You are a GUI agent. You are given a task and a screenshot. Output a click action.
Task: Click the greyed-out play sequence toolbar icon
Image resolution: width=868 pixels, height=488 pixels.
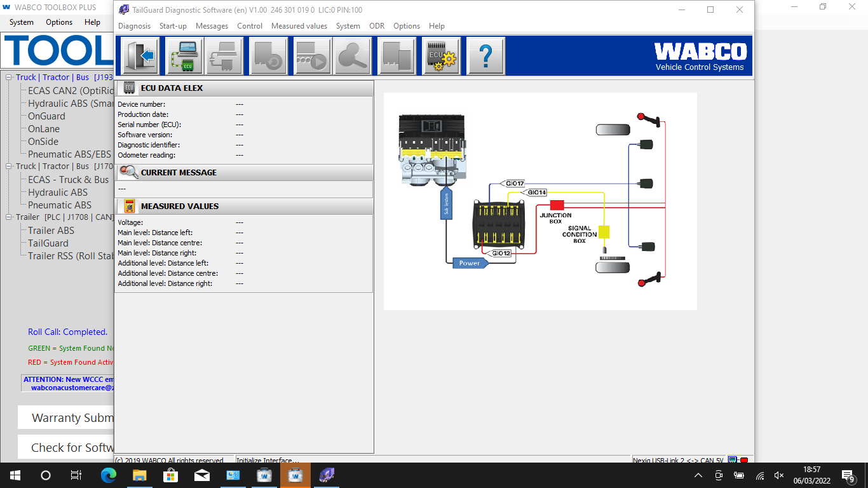point(311,57)
